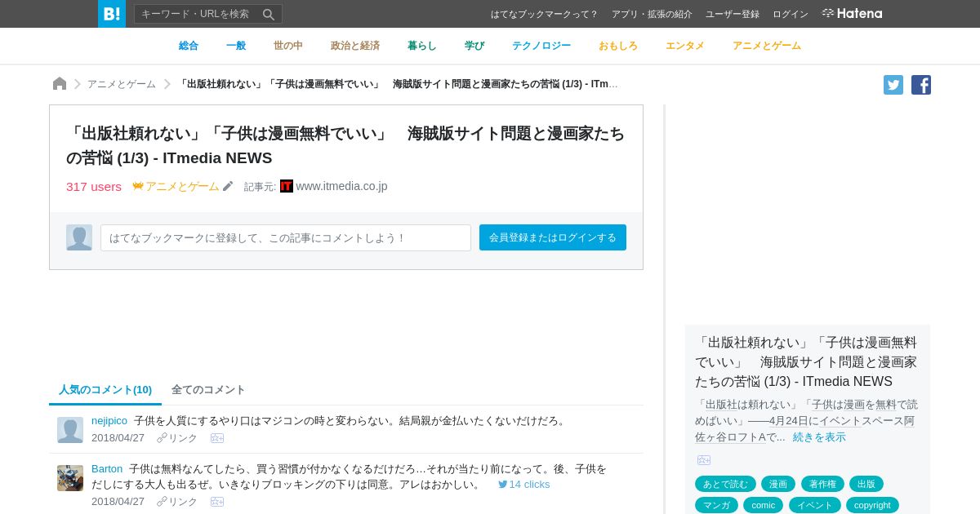The image size is (980, 514).
Task: Select the あとで読む tag
Action: coord(725,484)
